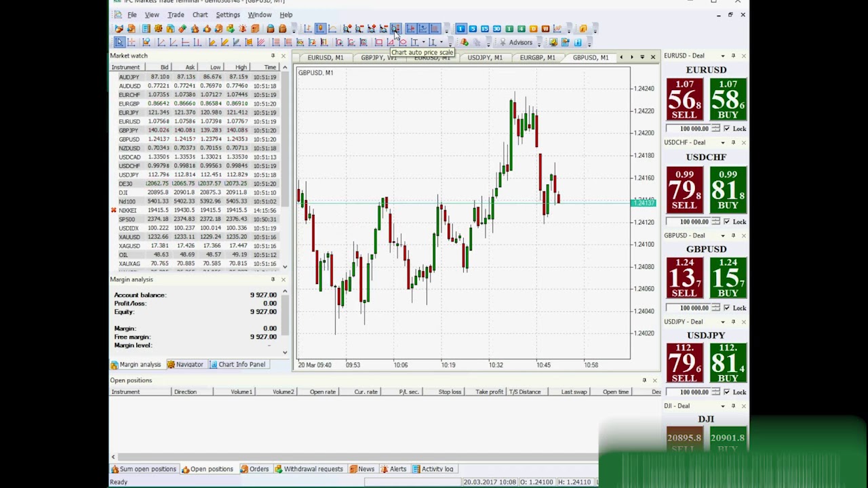This screenshot has width=868, height=488.
Task: Open USDCHF Deal panel dropdown arrow
Action: [x=723, y=142]
